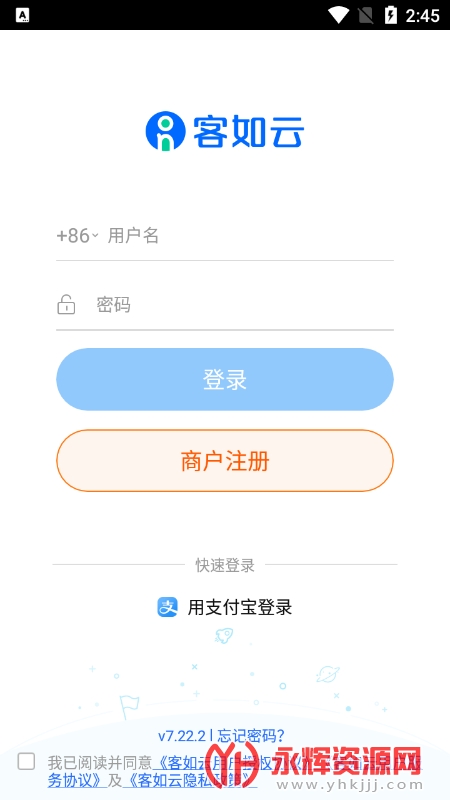Click the 商户注册 merchant register button
This screenshot has height=800, width=450.
225,461
